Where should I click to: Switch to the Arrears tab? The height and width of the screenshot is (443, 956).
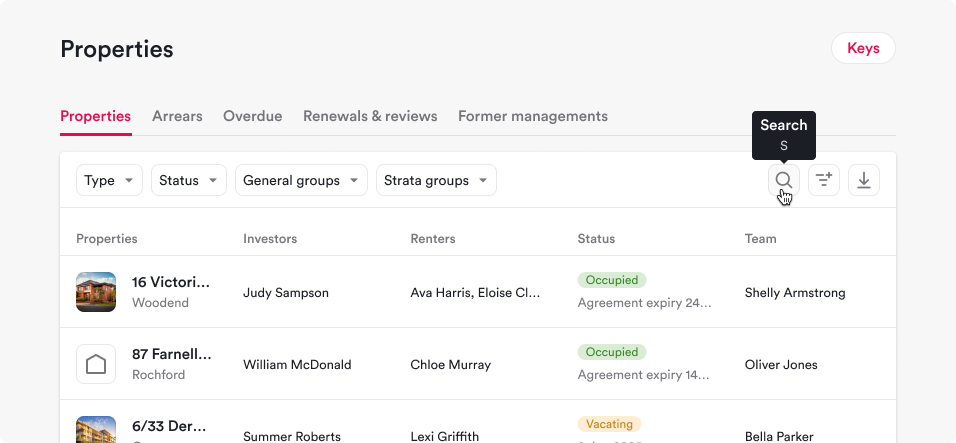tap(177, 116)
